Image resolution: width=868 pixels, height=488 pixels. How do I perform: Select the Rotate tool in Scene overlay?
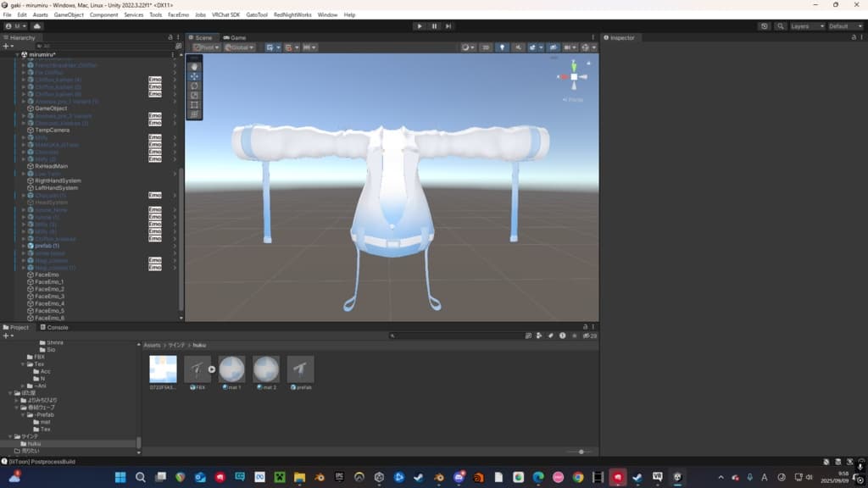coord(194,86)
